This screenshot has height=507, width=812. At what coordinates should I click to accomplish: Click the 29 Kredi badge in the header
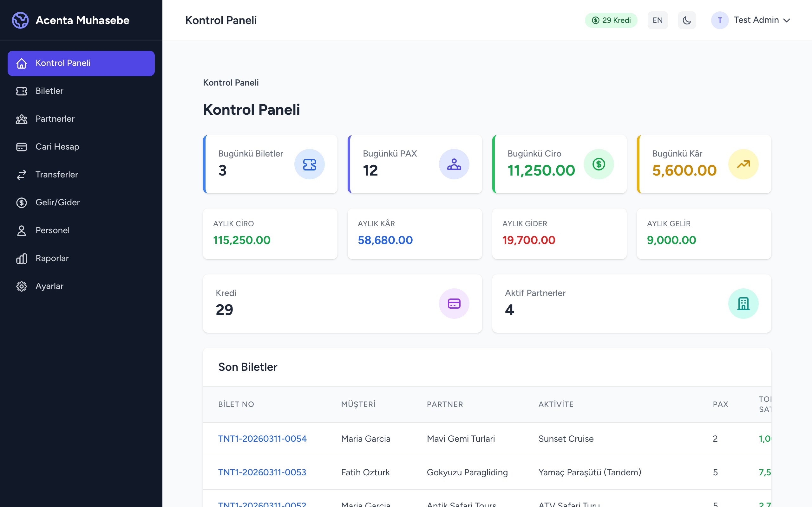tap(611, 20)
